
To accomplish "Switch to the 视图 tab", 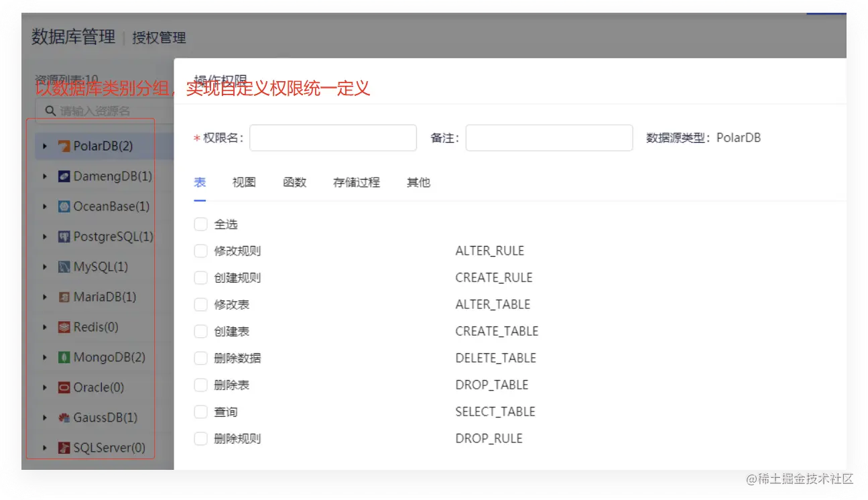I will (244, 182).
